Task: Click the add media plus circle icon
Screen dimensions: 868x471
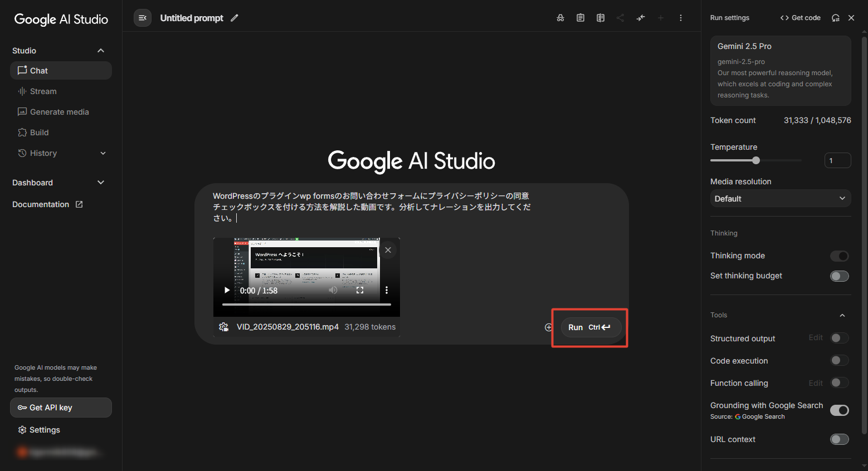Action: coord(549,327)
